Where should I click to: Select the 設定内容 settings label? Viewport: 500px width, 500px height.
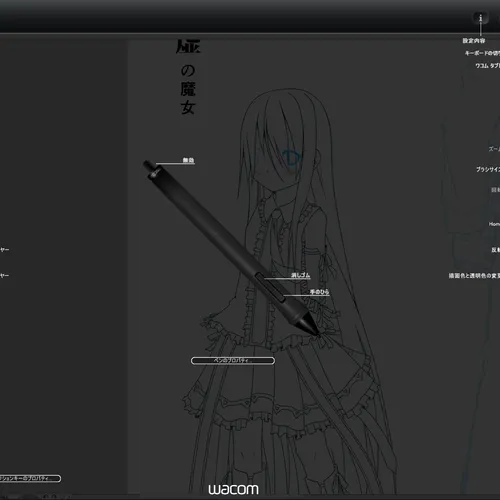pyautogui.click(x=474, y=41)
